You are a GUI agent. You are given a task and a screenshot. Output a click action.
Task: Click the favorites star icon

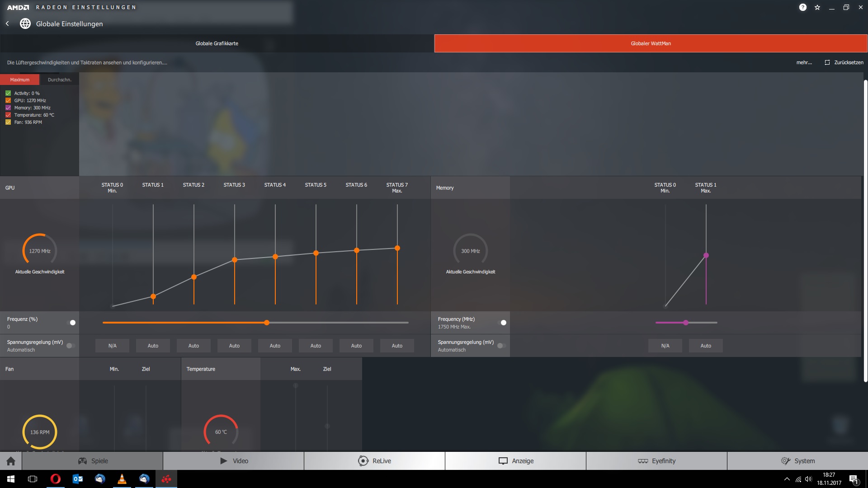[817, 7]
